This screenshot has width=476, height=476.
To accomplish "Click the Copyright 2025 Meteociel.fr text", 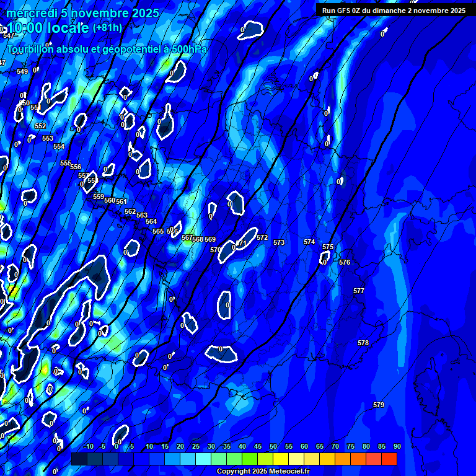I will click(x=263, y=472).
